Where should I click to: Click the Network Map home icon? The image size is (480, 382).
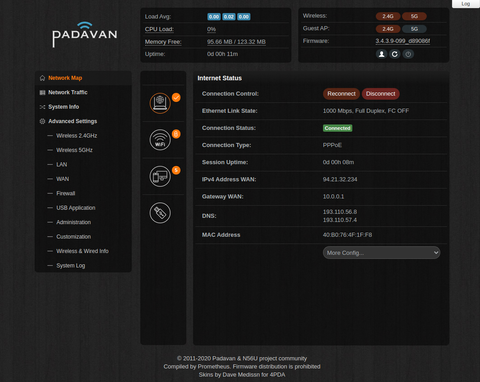(42, 78)
